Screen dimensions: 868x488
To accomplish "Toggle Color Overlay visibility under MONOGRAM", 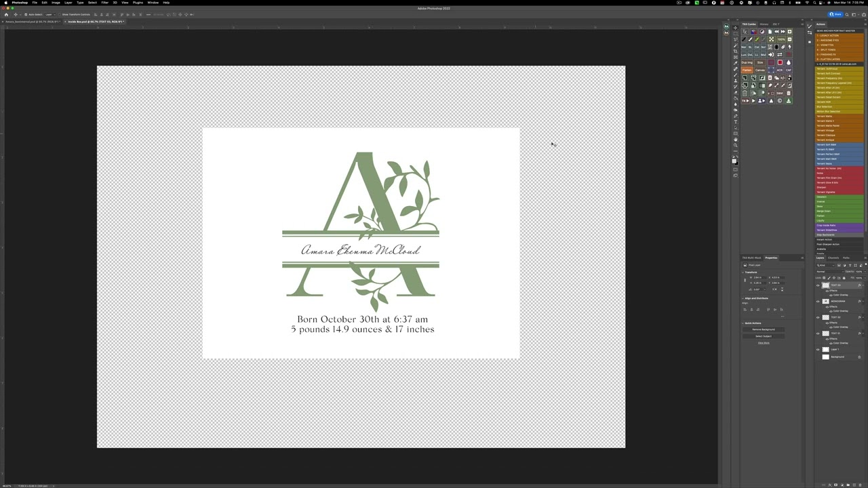I will [x=831, y=311].
